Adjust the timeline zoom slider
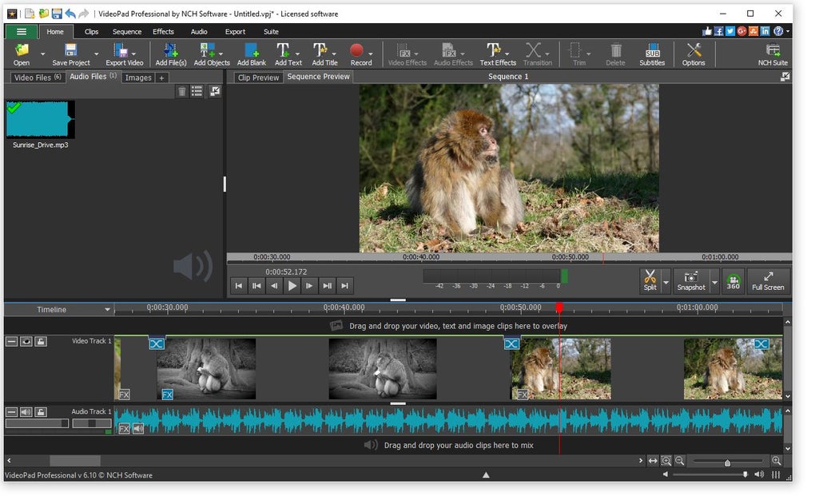Screen dimensions: 815x504 coord(727,462)
